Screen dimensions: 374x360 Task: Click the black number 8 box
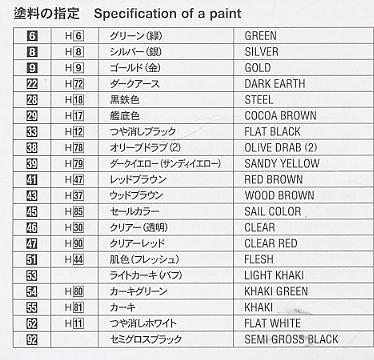[x=32, y=52]
